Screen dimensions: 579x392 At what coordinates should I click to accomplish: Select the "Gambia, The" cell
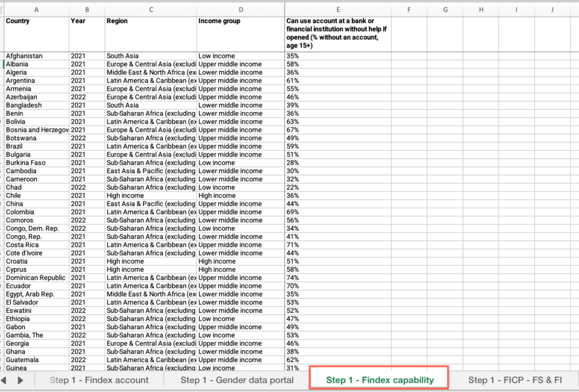36,335
